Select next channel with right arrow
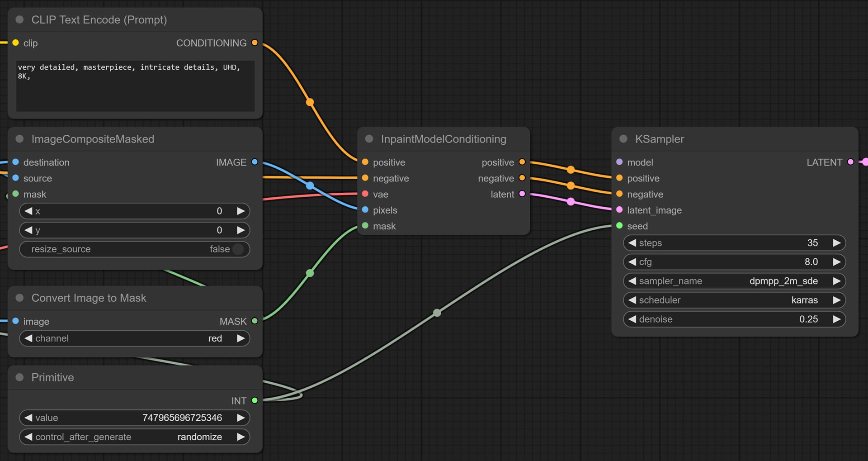 click(x=241, y=338)
